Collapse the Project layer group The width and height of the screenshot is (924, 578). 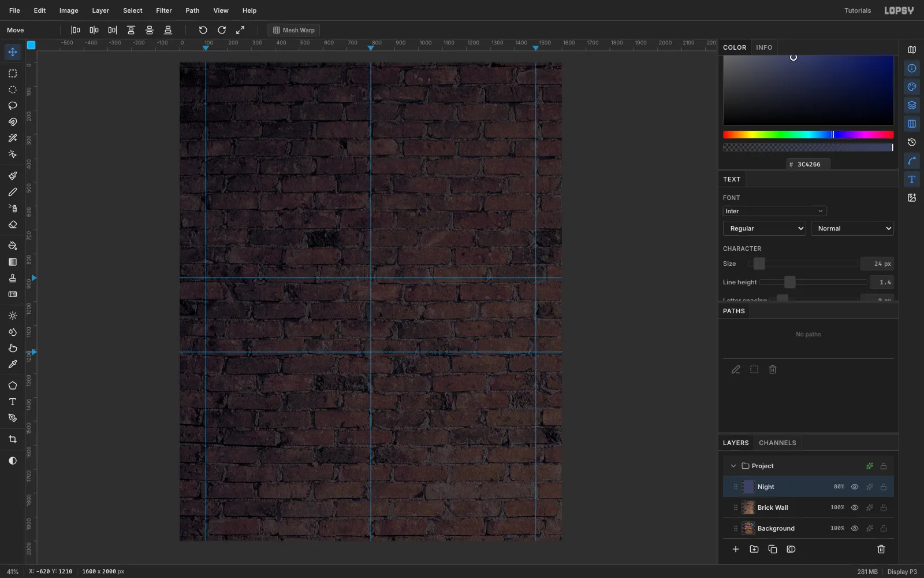coord(733,466)
